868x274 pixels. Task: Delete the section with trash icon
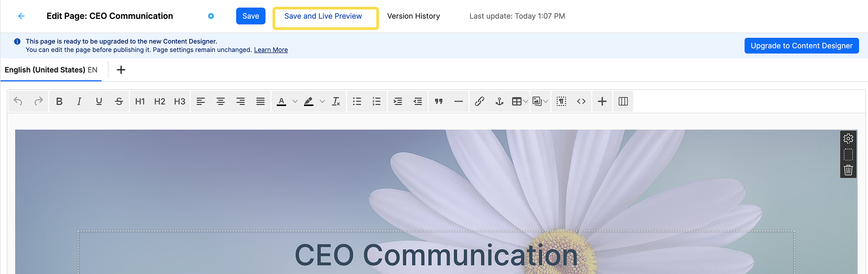click(x=848, y=170)
